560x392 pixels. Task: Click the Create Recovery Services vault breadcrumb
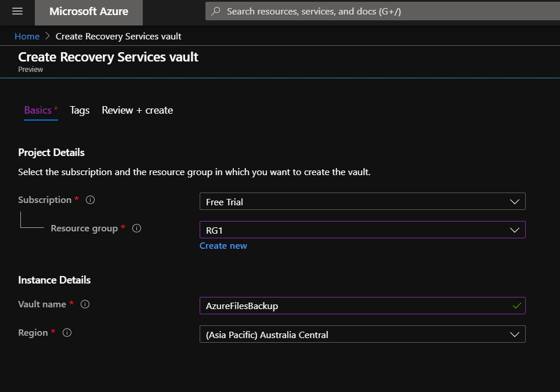tap(118, 37)
